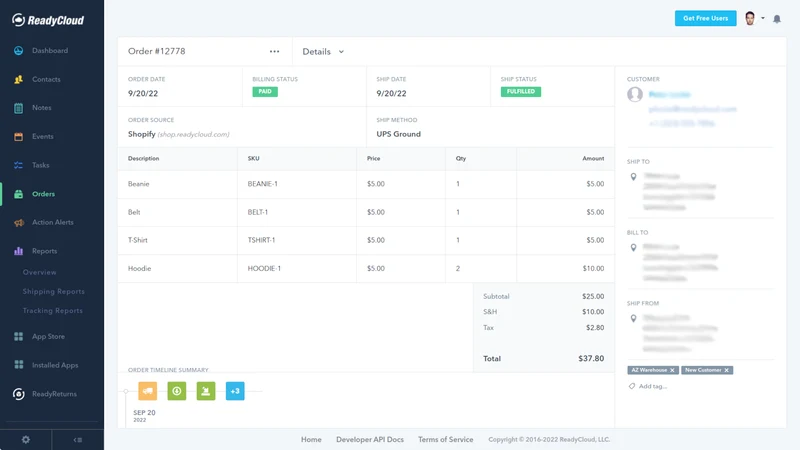Screen dimensions: 800x450
Task: Select the BELT-1 SKU cell
Action: coord(258,212)
